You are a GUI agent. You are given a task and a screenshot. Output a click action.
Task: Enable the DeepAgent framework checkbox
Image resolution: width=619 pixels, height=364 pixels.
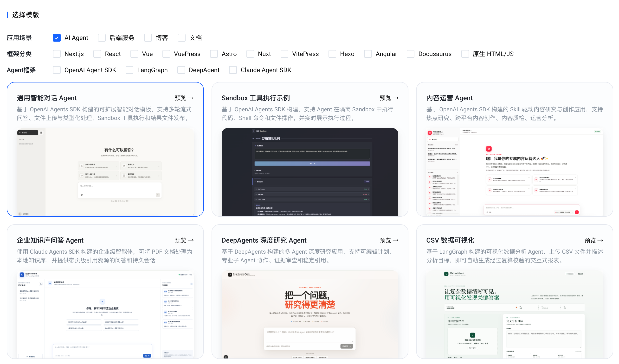pyautogui.click(x=181, y=70)
